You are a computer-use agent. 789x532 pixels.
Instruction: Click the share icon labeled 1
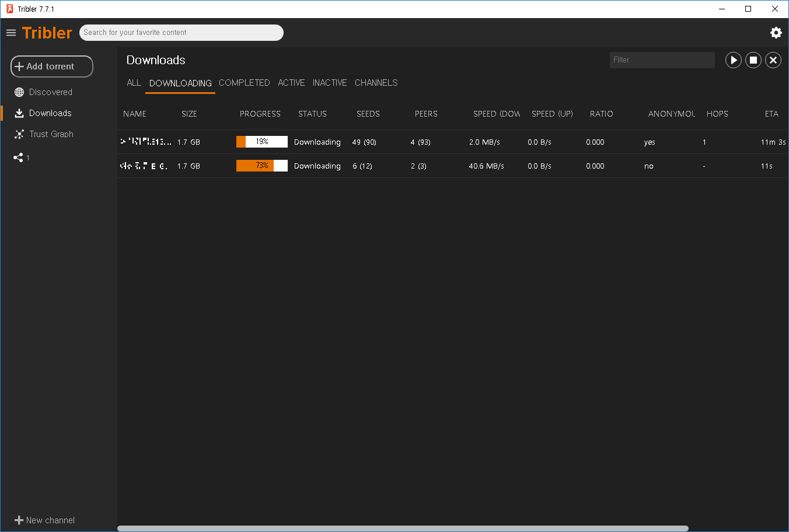pos(18,157)
